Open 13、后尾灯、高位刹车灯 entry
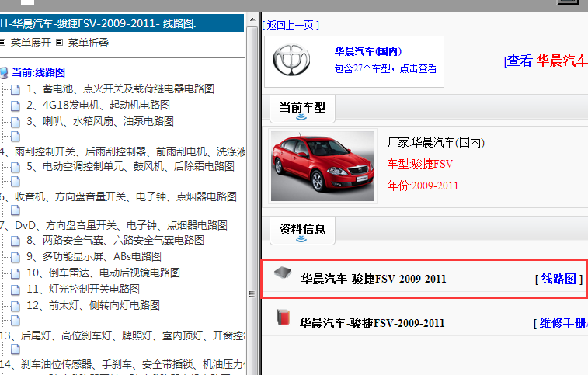 click(x=123, y=335)
